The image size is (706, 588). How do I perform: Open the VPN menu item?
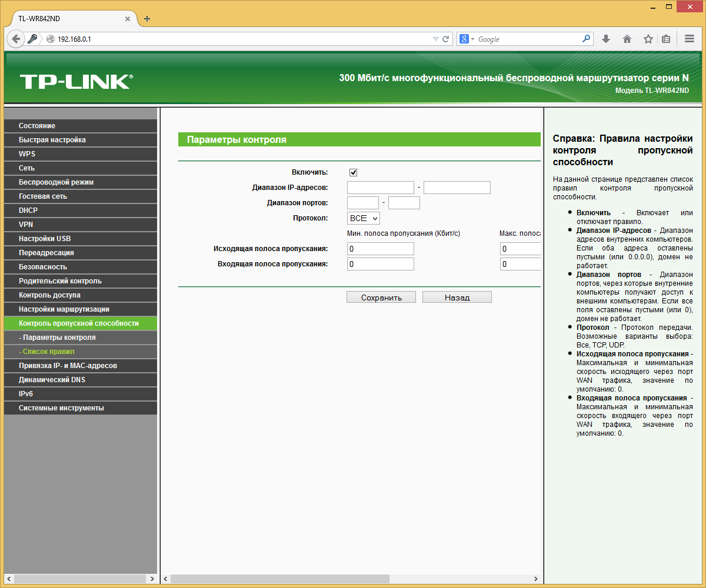tap(81, 225)
